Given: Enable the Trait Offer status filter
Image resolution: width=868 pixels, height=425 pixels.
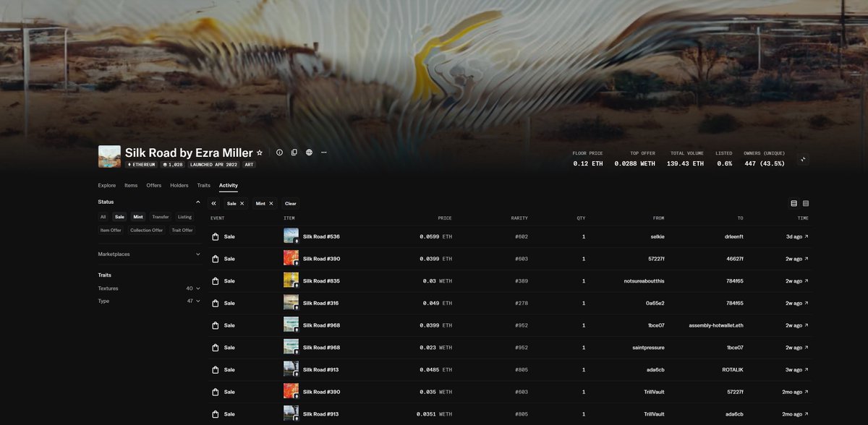Looking at the screenshot, I should click(182, 230).
